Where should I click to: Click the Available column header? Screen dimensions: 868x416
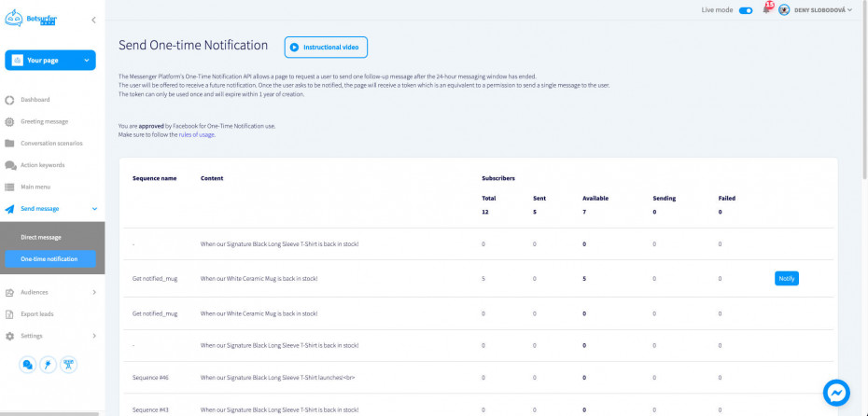pyautogui.click(x=595, y=198)
